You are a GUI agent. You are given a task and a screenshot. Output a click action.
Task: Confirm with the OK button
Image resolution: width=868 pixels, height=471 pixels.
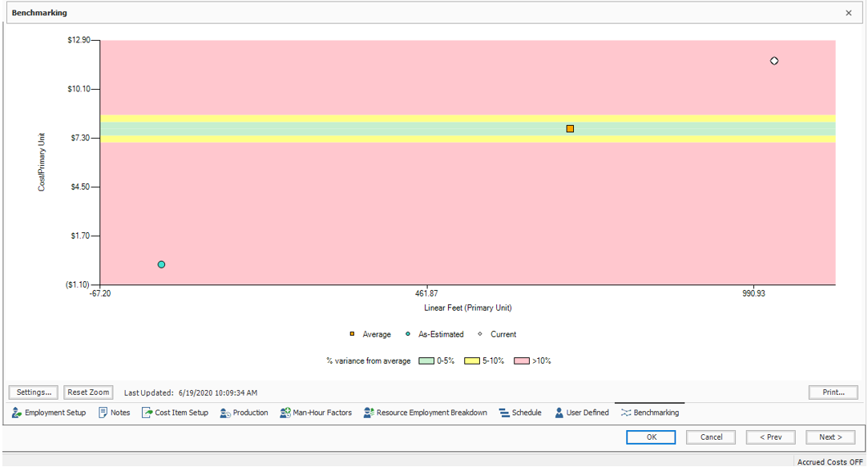[651, 437]
